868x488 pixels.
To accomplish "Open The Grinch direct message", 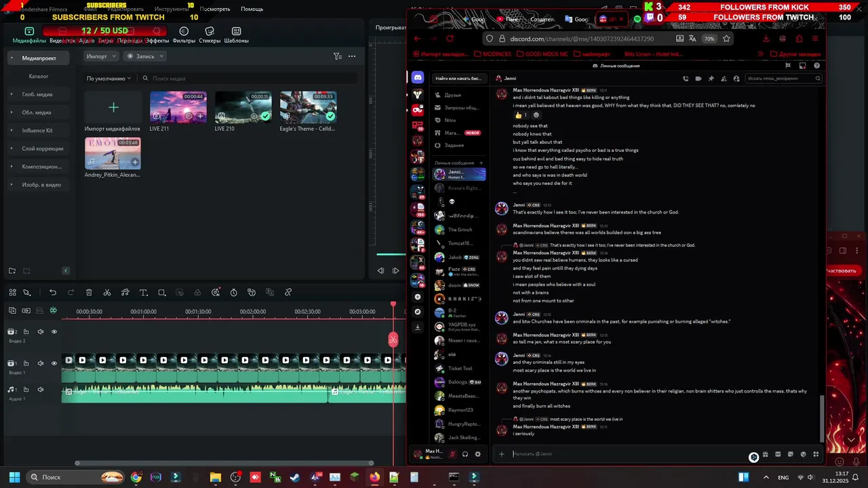I will coord(460,230).
